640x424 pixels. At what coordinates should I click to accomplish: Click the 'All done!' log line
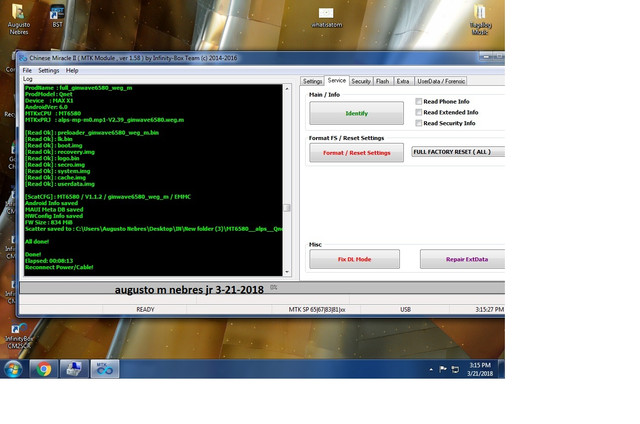tap(37, 242)
